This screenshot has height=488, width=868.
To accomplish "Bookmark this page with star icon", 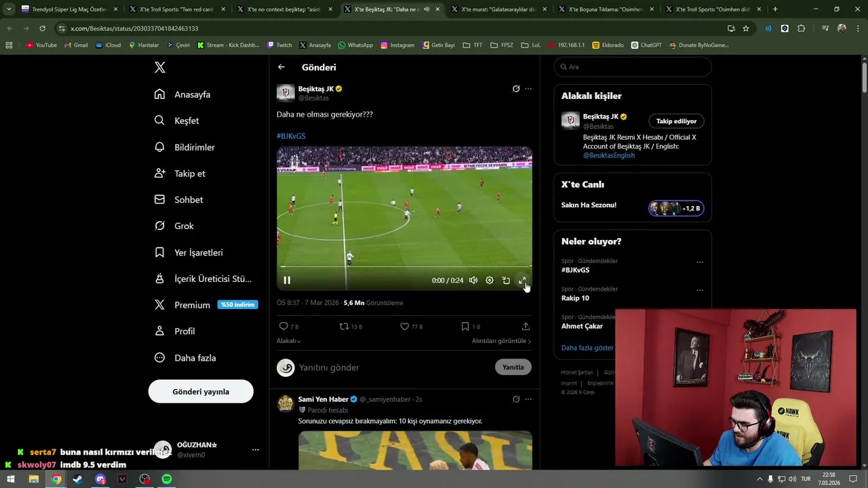I will point(746,28).
